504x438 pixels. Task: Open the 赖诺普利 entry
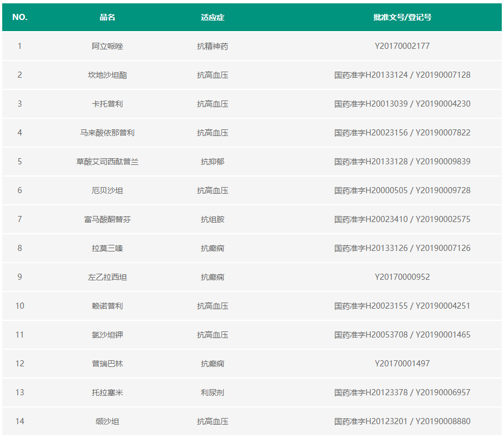(x=107, y=306)
